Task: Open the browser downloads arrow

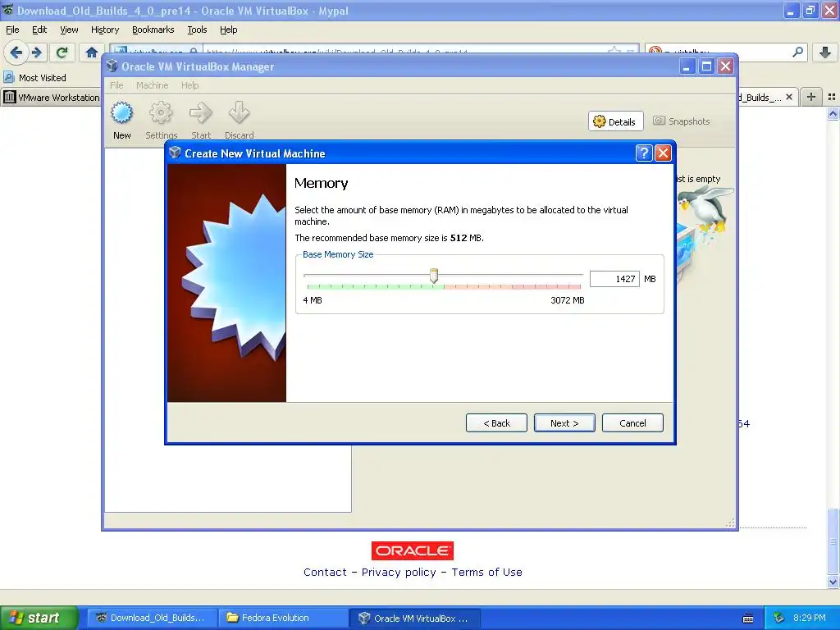Action: 825,52
